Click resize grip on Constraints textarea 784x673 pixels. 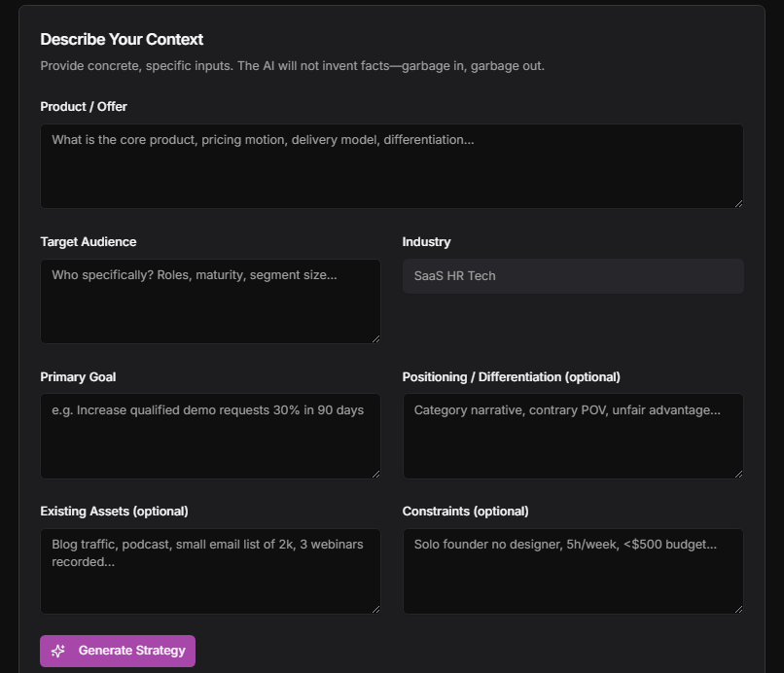738,607
